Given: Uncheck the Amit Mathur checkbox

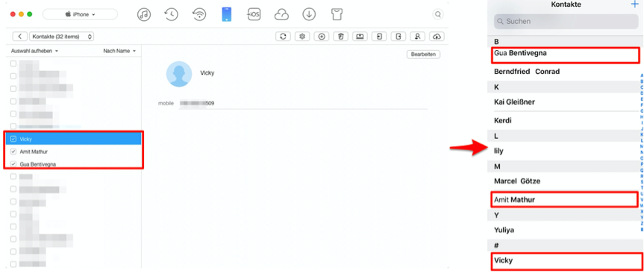Looking at the screenshot, I should coord(13,152).
